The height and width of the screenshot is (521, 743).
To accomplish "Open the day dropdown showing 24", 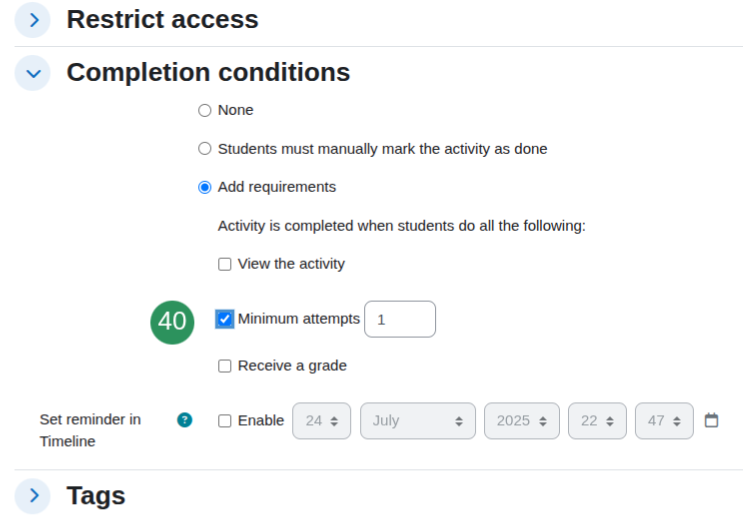I will tap(322, 421).
